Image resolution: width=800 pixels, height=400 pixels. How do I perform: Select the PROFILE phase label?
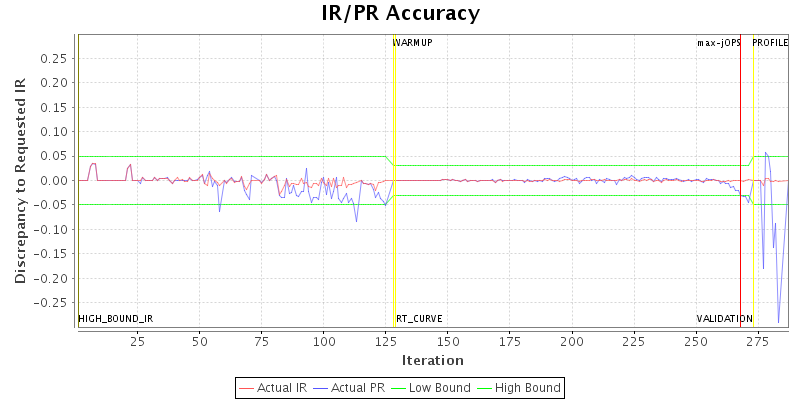(x=770, y=43)
